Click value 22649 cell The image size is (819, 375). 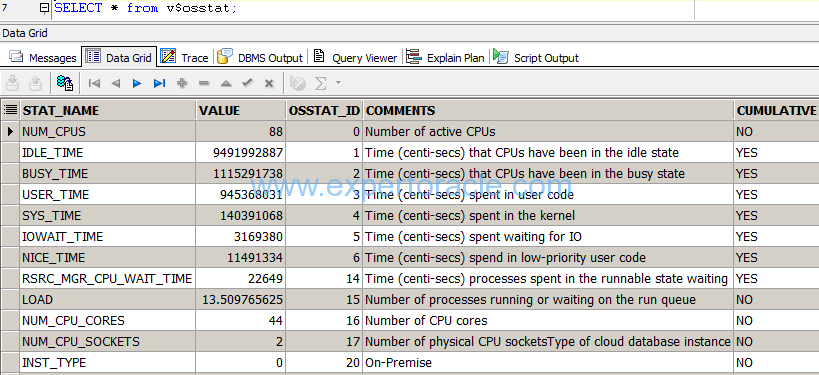pyautogui.click(x=241, y=278)
